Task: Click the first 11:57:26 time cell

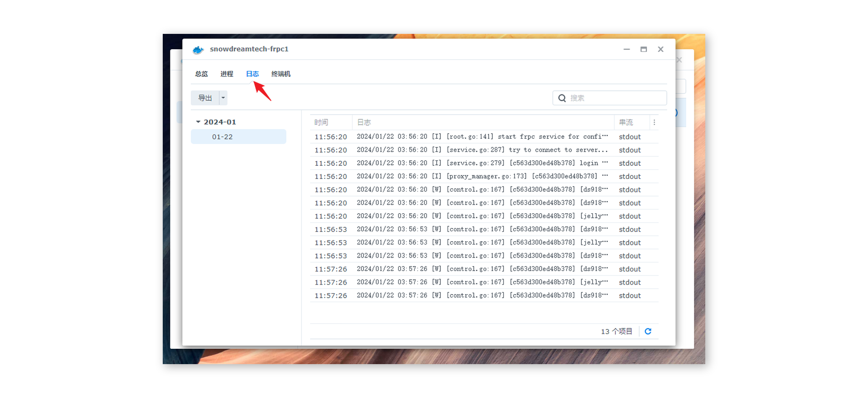Action: [x=331, y=269]
